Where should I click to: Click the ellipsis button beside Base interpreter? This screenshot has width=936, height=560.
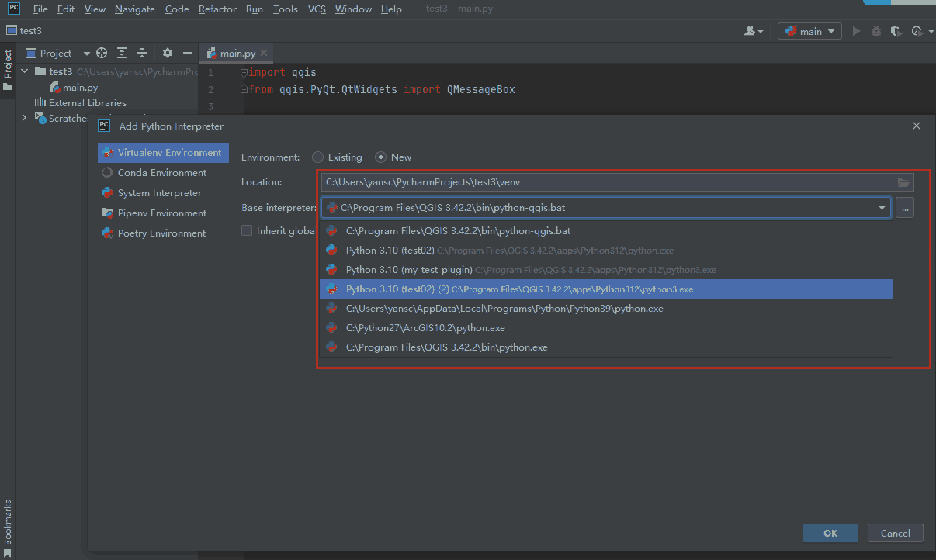click(x=905, y=208)
